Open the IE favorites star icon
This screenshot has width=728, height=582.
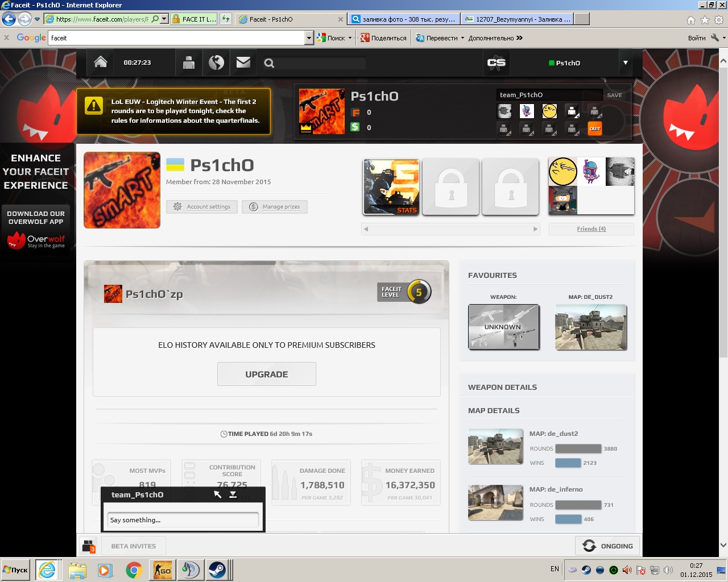[705, 19]
